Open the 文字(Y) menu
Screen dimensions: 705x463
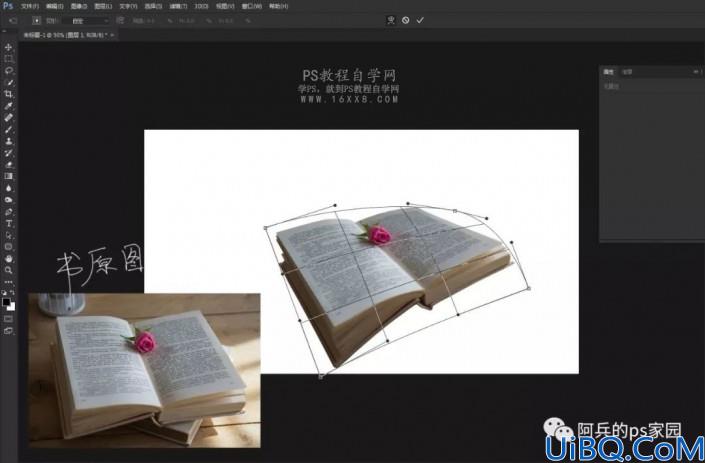pos(128,6)
